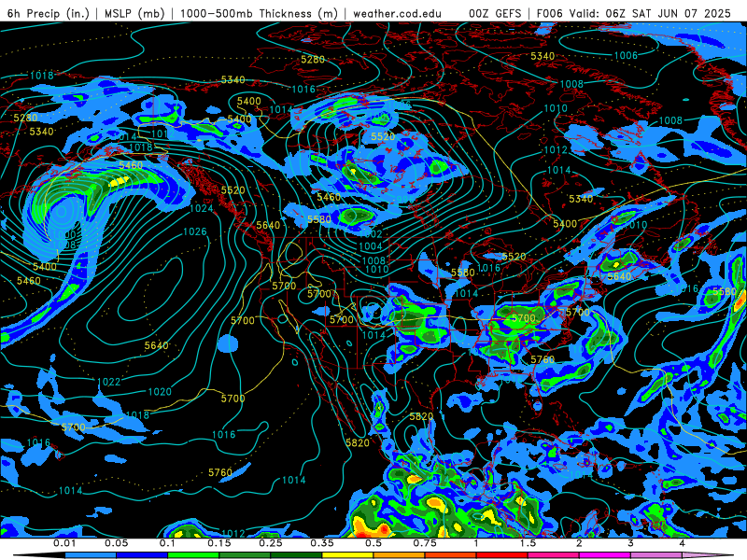Click the dark blue 0.05 color bar segment
Image resolution: width=747 pixels, height=560 pixels.
point(142,555)
